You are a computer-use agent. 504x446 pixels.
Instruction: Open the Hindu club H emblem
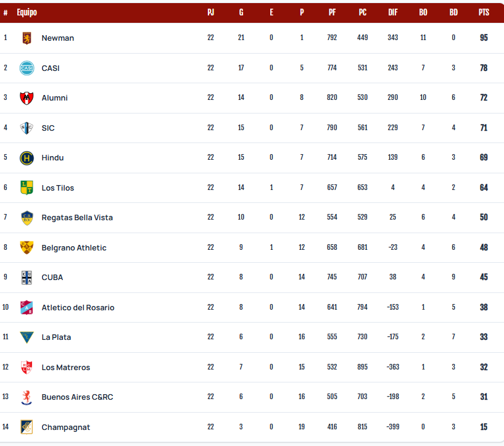[x=27, y=158]
